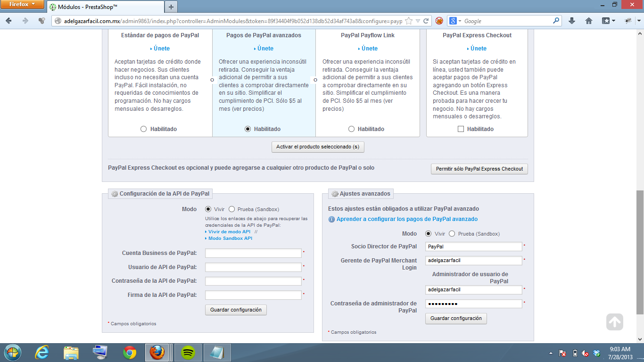Choose Prueba (Sandbox) in Ajustes avanzados
This screenshot has height=362, width=644.
[452, 234]
